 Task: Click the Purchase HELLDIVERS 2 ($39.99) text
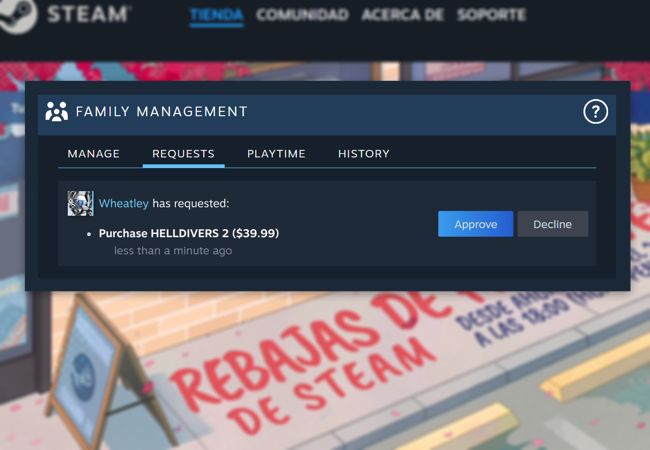189,233
